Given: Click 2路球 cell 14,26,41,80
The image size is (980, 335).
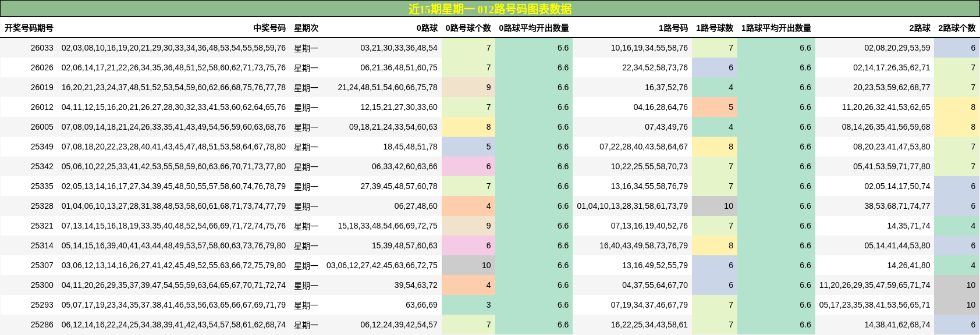Looking at the screenshot, I should coord(908,265).
